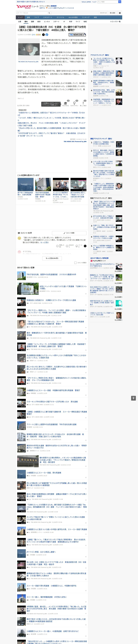Image resolution: width=138 pixels, height=644 pixels.
Task: Share the article on X
Action: [x=43, y=35]
